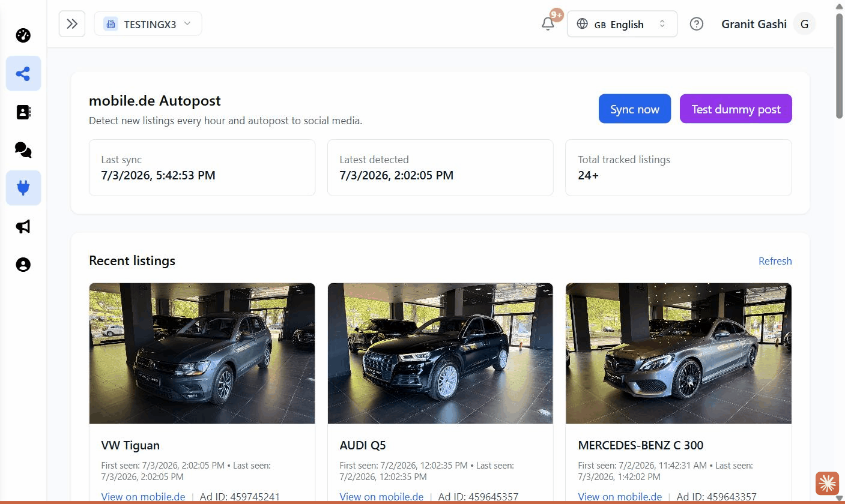The width and height of the screenshot is (845, 504).
Task: Click the 9+ notification badge
Action: 556,15
